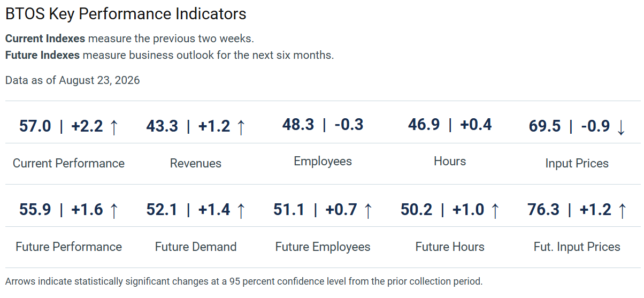Viewport: 644px width, 298px height.
Task: Select the Input Prices label
Action: [577, 164]
